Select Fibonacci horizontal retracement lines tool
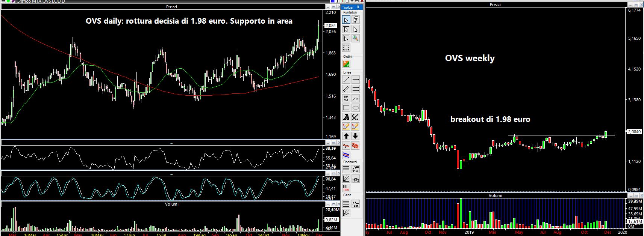Viewport: 644px width, 236px height. pyautogui.click(x=346, y=169)
